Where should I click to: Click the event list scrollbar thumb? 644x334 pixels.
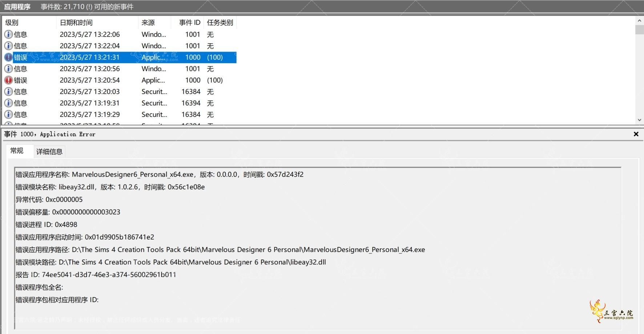click(x=639, y=29)
